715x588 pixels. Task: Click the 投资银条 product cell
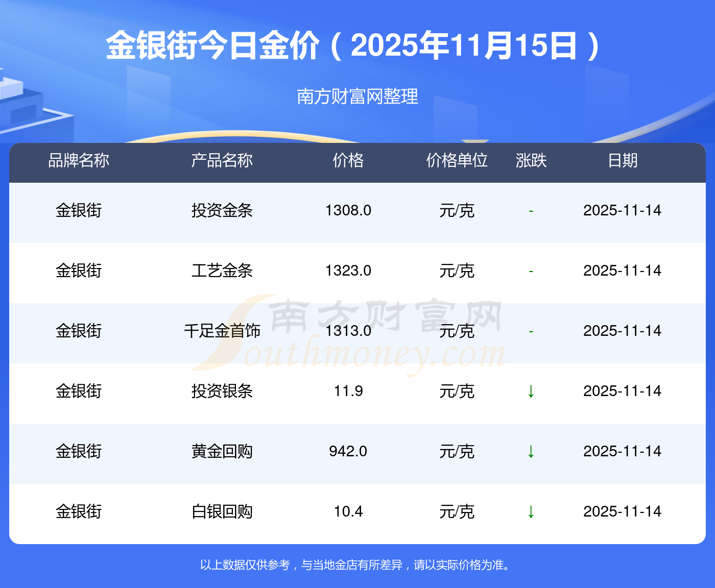point(222,391)
